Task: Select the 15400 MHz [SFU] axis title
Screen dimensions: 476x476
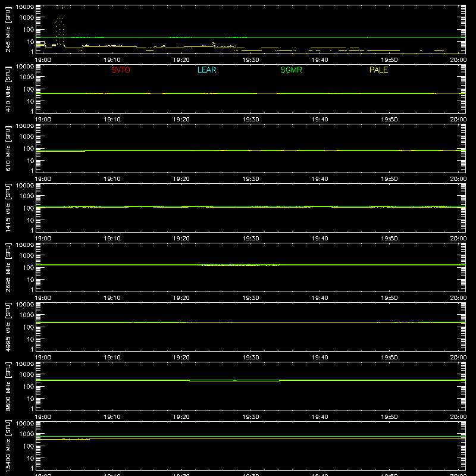Action: 8,446
